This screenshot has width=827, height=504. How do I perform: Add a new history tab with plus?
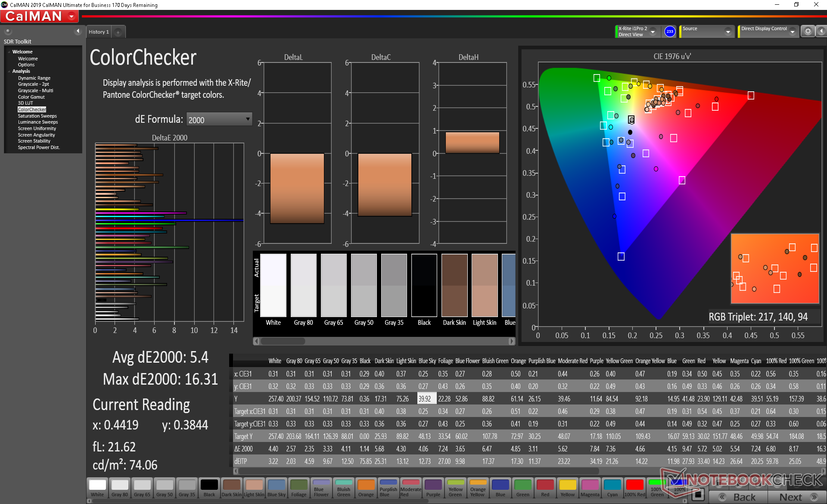coord(118,32)
